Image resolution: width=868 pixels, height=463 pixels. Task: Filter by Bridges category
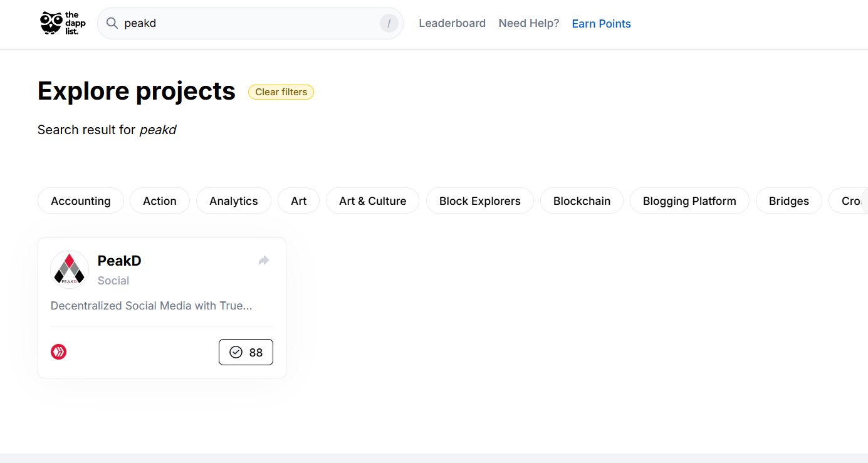[x=789, y=201]
